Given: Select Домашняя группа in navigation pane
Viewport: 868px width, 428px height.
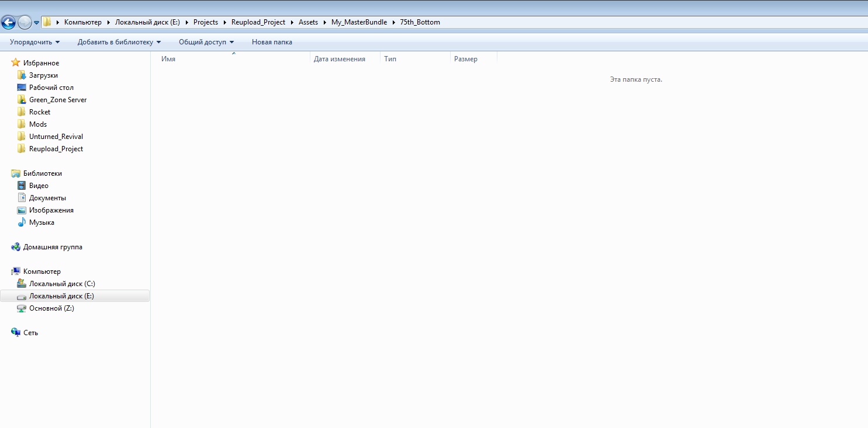Looking at the screenshot, I should pos(53,247).
